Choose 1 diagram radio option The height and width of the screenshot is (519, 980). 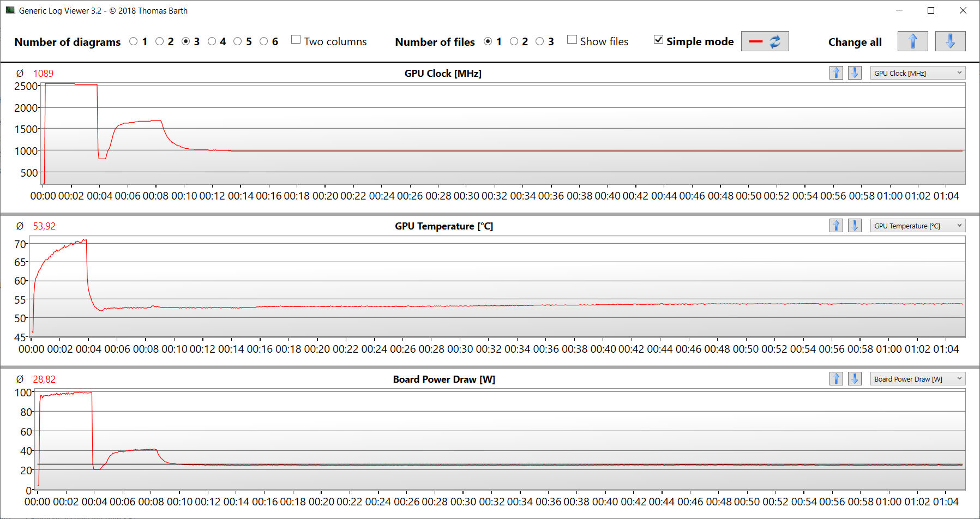pyautogui.click(x=134, y=41)
